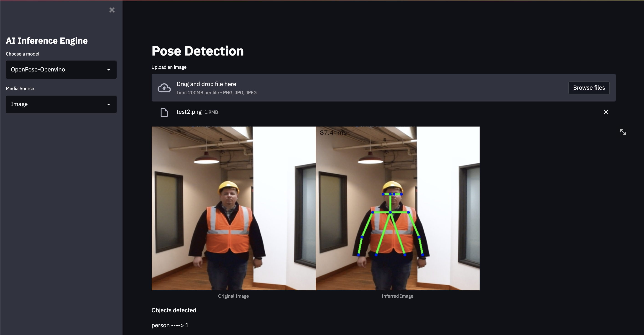Close the sidebar with the X icon

click(112, 10)
